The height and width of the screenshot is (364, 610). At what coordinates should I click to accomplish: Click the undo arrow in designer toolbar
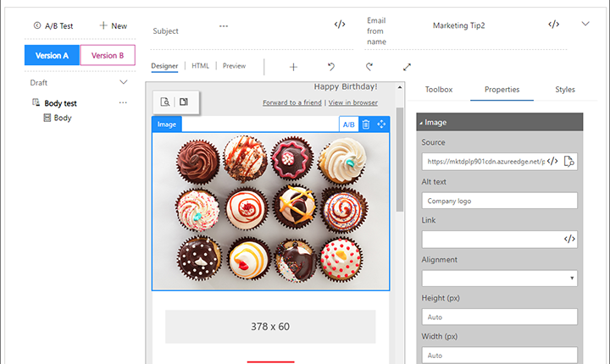331,66
